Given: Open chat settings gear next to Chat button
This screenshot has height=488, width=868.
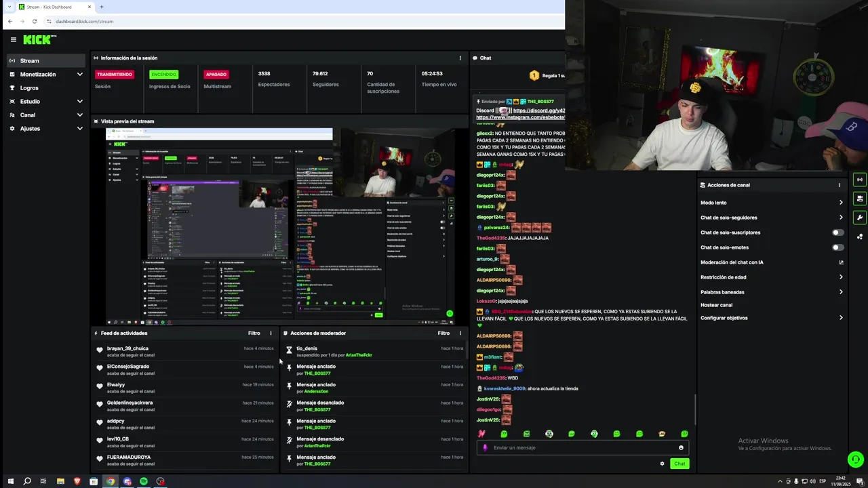Looking at the screenshot, I should (x=662, y=464).
